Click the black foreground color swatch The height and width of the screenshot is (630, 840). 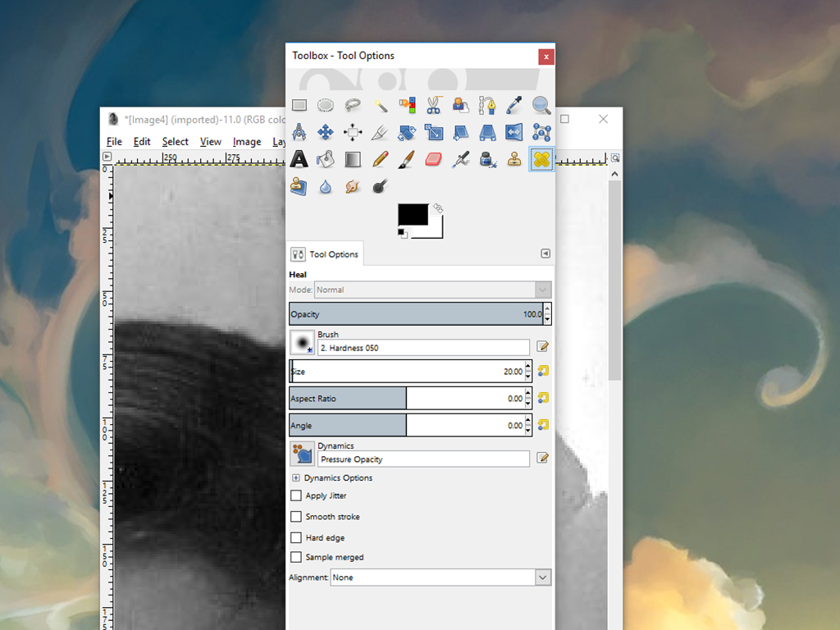[412, 215]
